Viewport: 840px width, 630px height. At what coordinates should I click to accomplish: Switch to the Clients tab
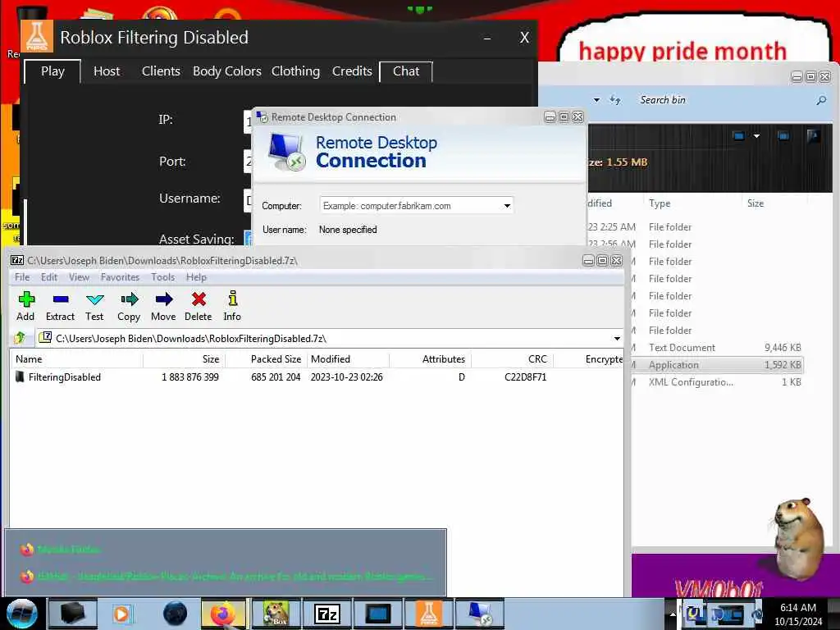tap(161, 71)
